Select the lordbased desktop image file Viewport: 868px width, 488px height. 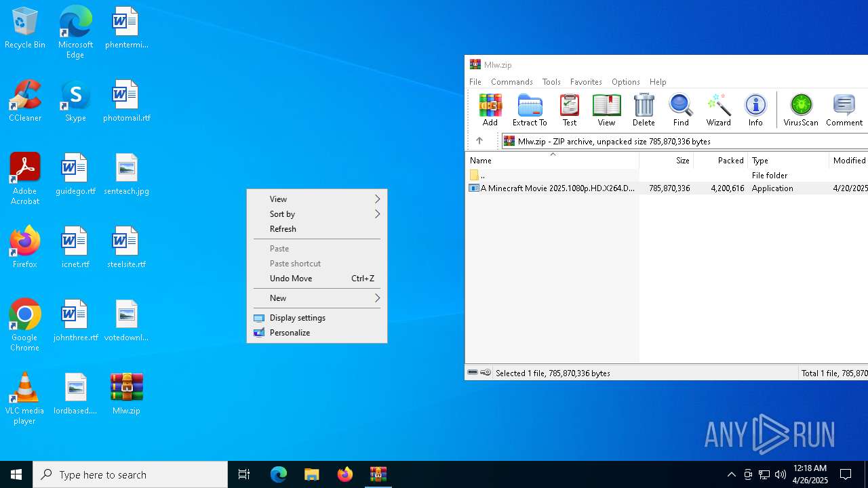click(75, 394)
